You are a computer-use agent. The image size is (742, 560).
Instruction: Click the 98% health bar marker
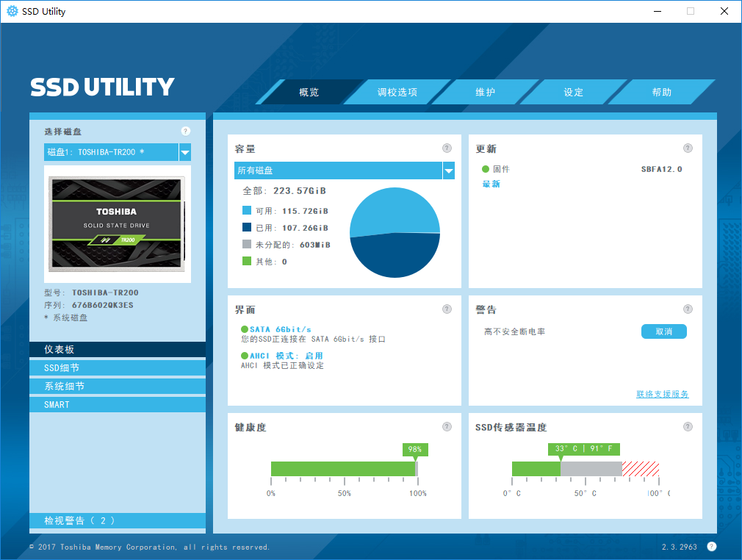[x=415, y=450]
